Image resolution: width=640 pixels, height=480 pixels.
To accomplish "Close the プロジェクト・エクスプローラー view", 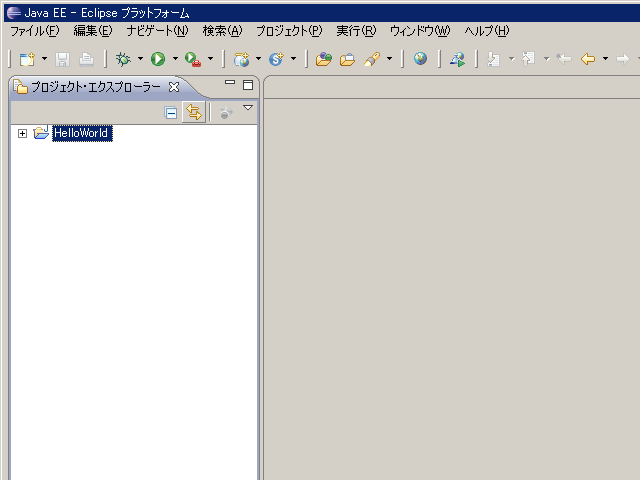I will coord(174,87).
